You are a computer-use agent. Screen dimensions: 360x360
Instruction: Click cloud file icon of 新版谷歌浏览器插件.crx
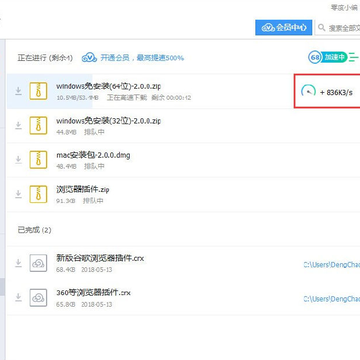click(38, 263)
